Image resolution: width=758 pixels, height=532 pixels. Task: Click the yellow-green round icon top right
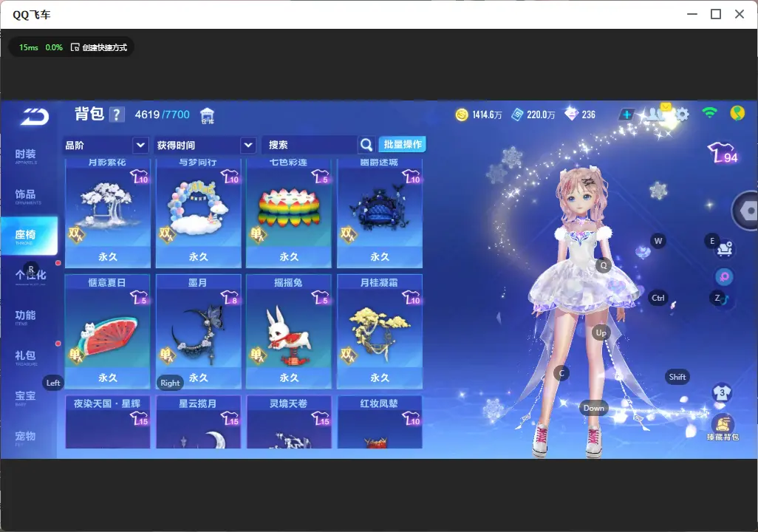click(x=737, y=113)
